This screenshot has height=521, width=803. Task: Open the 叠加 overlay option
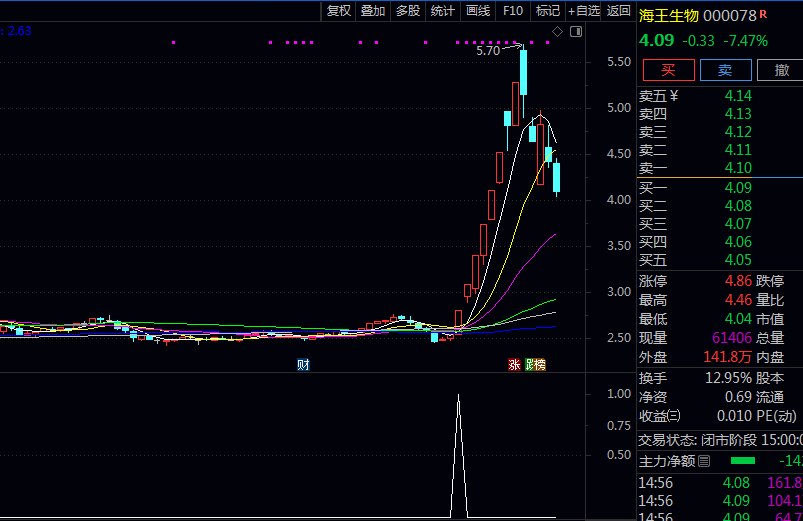click(373, 11)
